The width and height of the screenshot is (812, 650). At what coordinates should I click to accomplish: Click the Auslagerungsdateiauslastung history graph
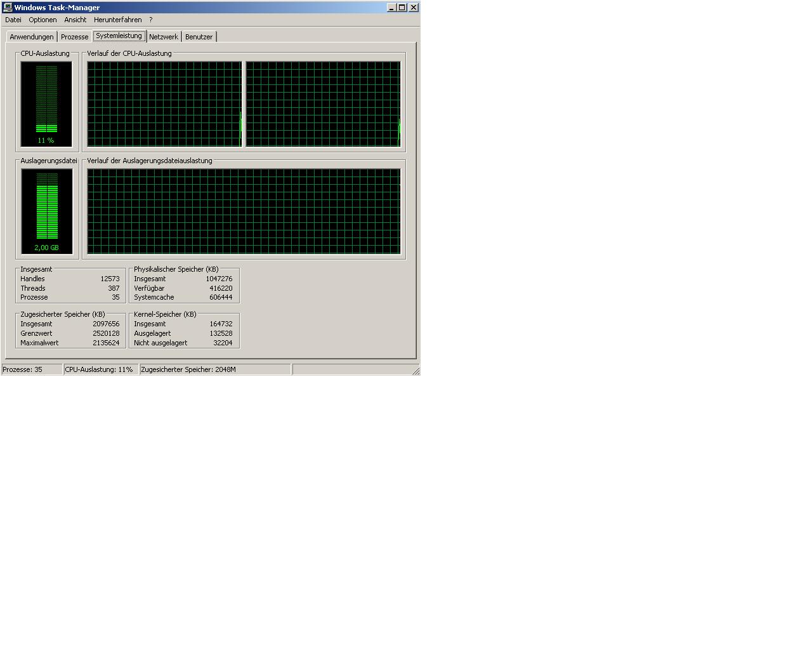(x=244, y=211)
